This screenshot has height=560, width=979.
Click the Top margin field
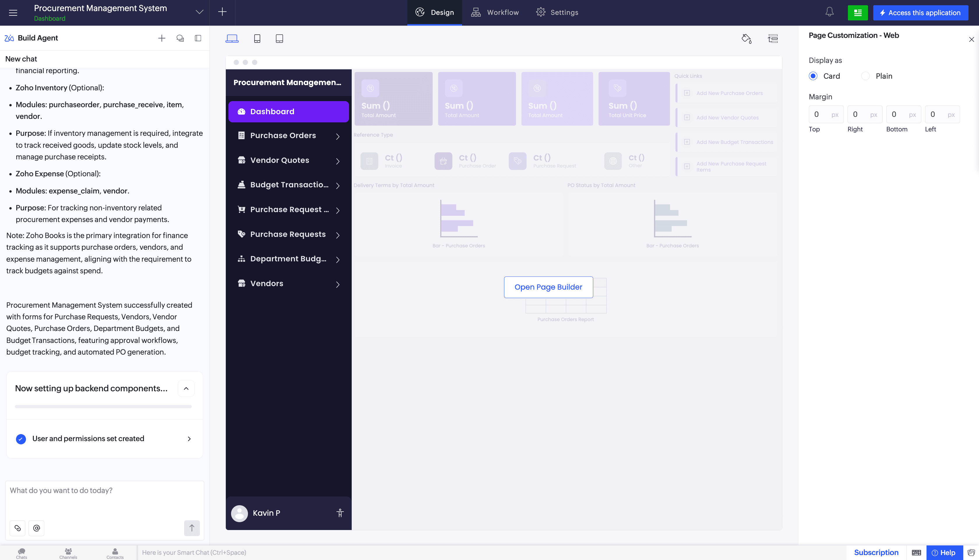(x=826, y=115)
